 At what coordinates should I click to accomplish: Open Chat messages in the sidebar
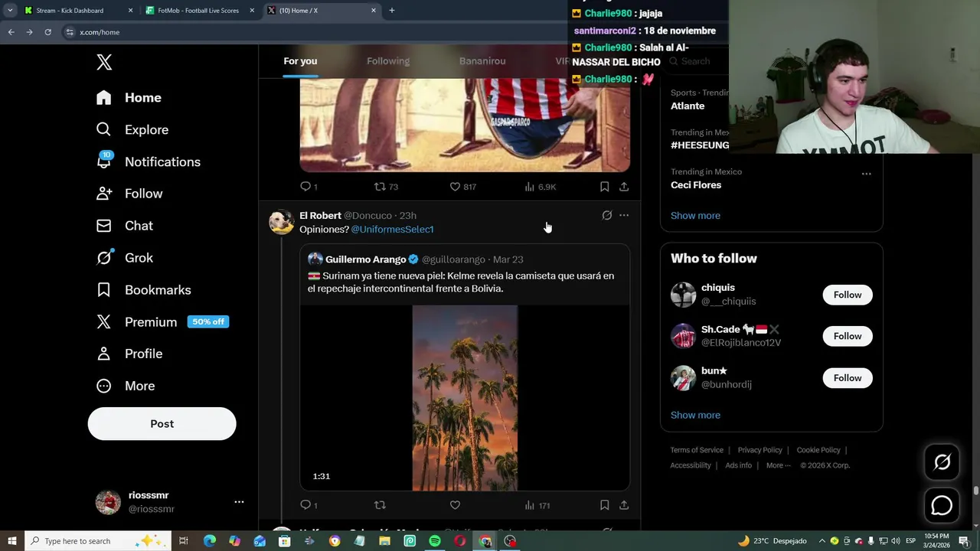[x=124, y=226]
